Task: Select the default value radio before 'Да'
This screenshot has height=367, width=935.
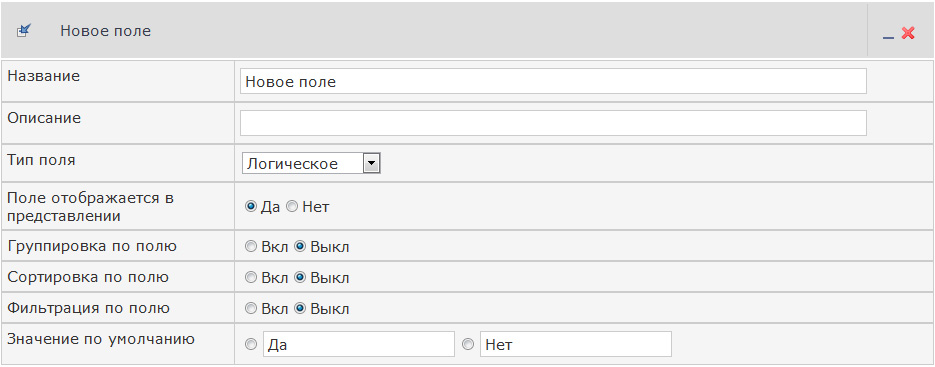Action: tap(250, 344)
